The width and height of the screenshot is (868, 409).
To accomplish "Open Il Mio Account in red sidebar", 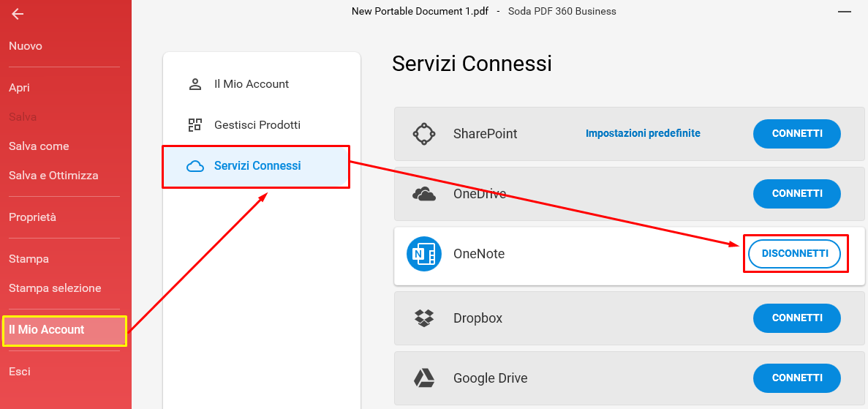I will pos(65,331).
